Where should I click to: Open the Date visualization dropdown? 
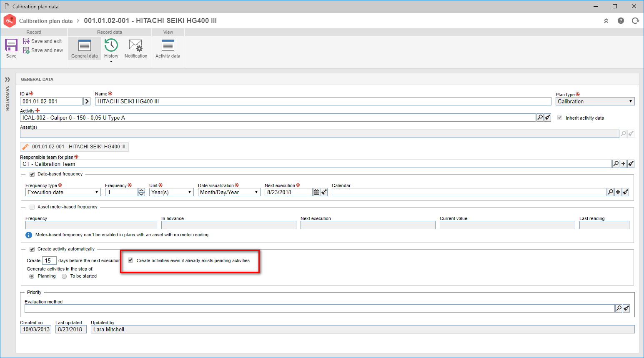point(229,192)
